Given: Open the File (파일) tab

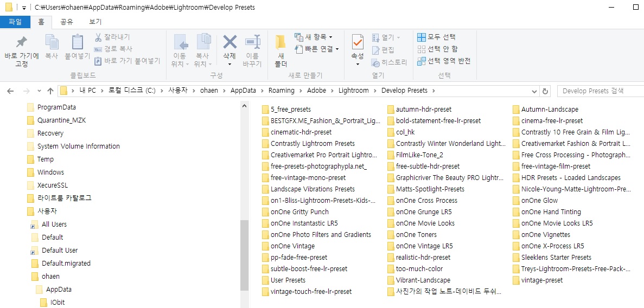Looking at the screenshot, I should (15, 22).
